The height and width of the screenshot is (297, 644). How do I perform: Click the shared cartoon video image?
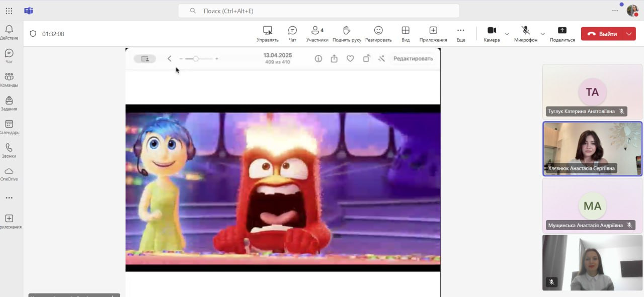pos(283,188)
